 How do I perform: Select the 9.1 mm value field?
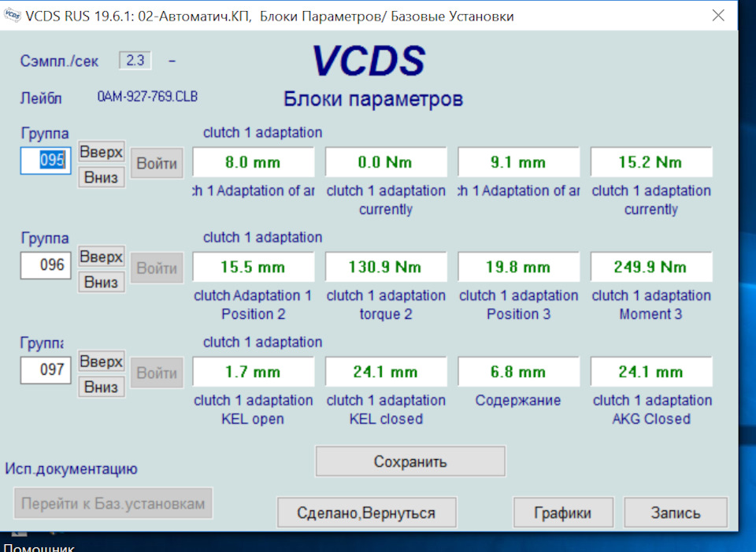tap(518, 162)
